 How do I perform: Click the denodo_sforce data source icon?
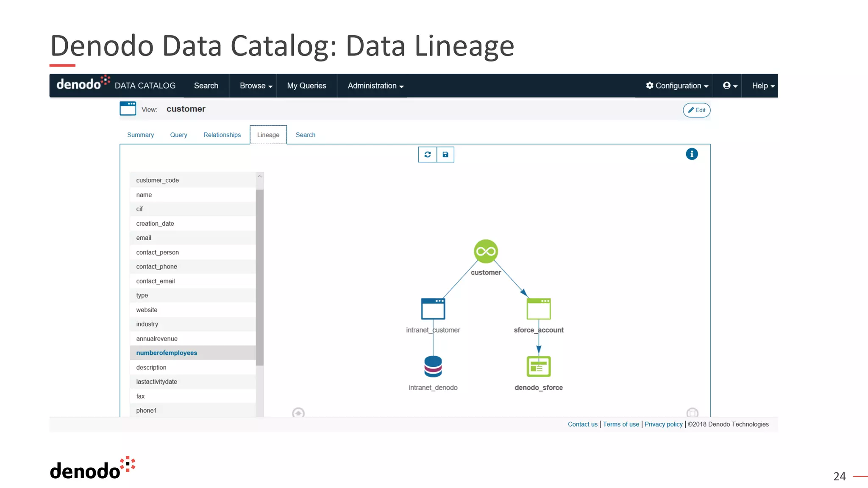[x=538, y=366]
